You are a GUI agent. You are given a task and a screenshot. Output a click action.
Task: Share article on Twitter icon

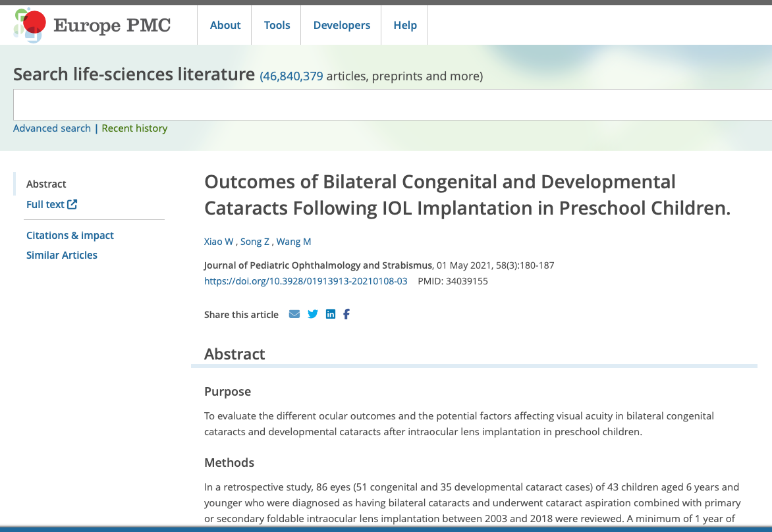click(313, 314)
